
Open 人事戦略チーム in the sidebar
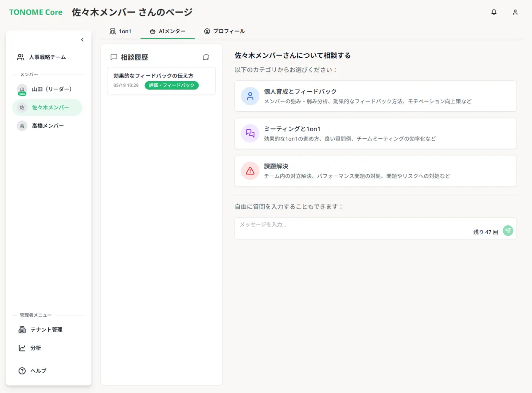pyautogui.click(x=47, y=57)
